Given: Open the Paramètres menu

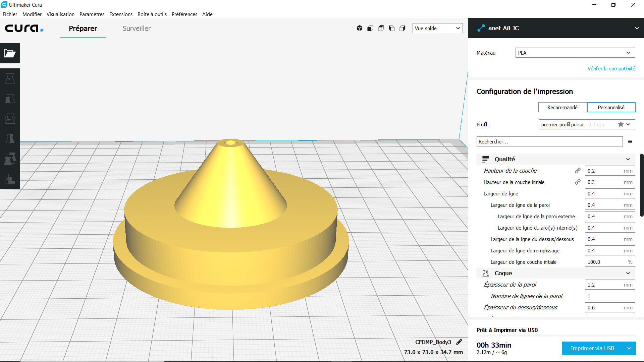Looking at the screenshot, I should click(x=92, y=14).
